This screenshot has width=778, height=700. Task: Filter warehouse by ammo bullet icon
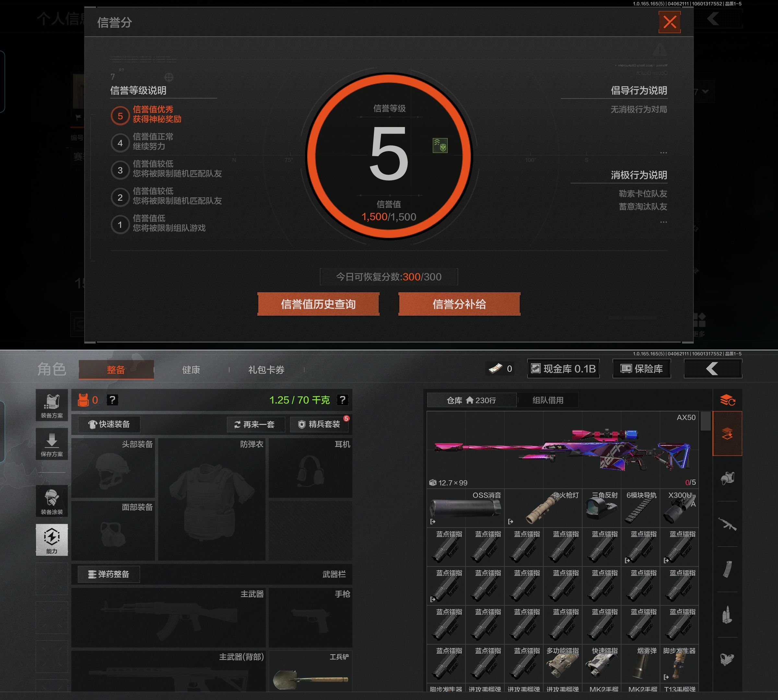click(x=727, y=615)
